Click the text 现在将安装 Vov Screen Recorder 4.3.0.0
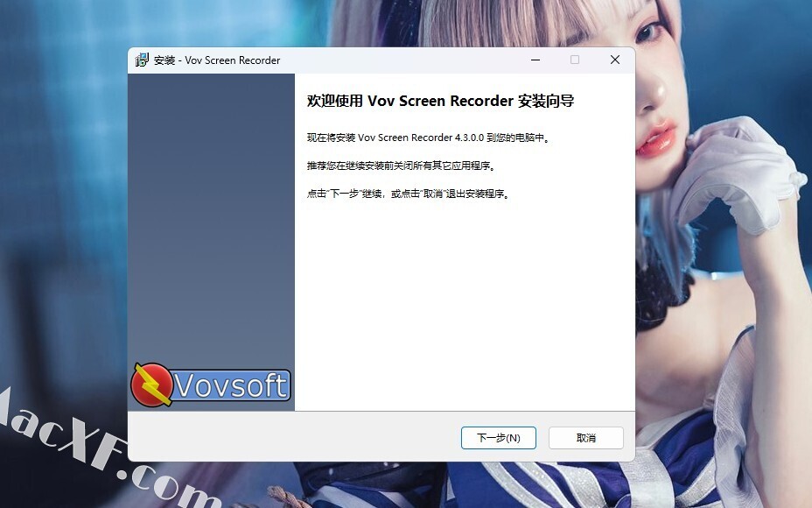Image resolution: width=812 pixels, height=508 pixels. pyautogui.click(x=395, y=138)
